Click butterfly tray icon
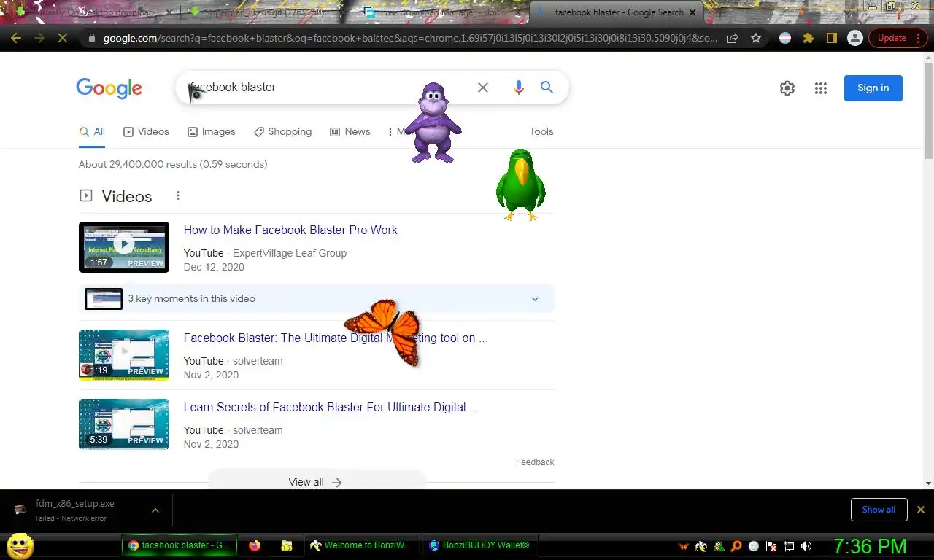The width and height of the screenshot is (934, 560). pos(684,546)
